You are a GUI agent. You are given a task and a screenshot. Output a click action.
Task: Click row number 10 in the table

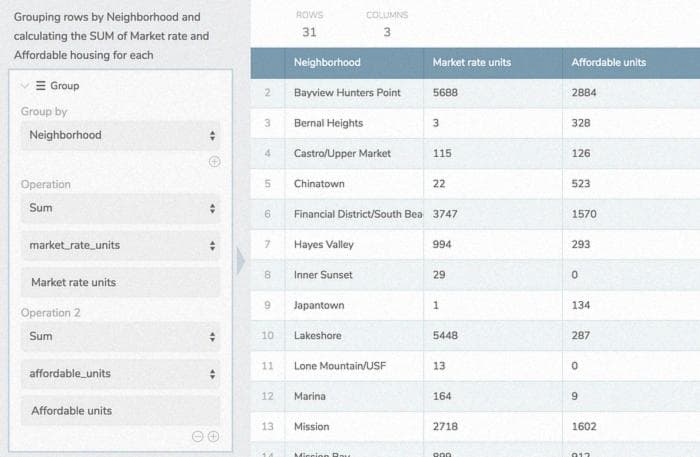point(267,336)
